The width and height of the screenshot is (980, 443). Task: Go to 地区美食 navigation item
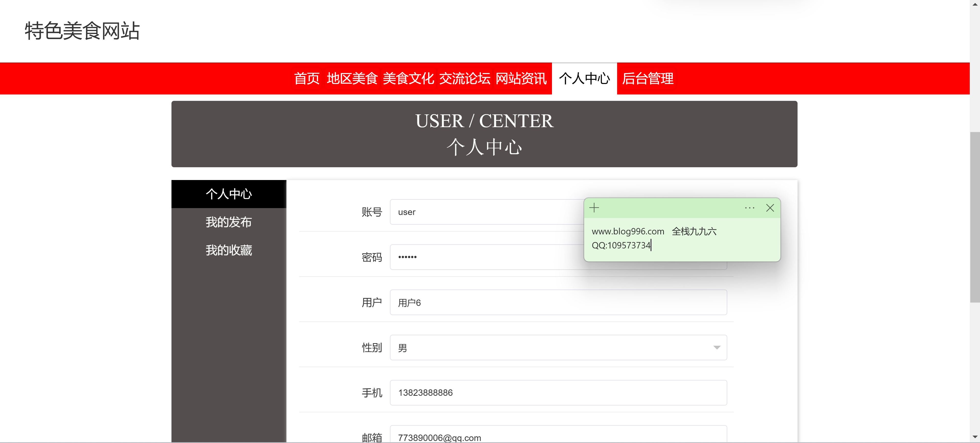coord(352,78)
